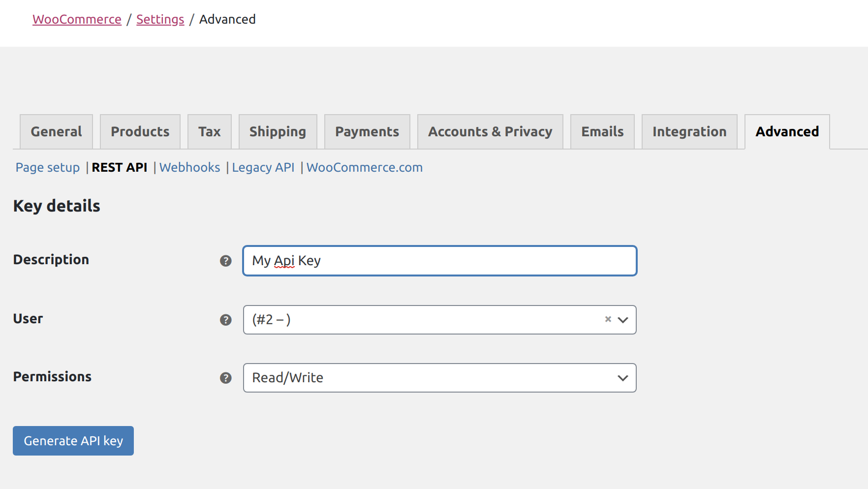868x489 pixels.
Task: Open the Permissions field help tooltip icon
Action: [x=225, y=378]
